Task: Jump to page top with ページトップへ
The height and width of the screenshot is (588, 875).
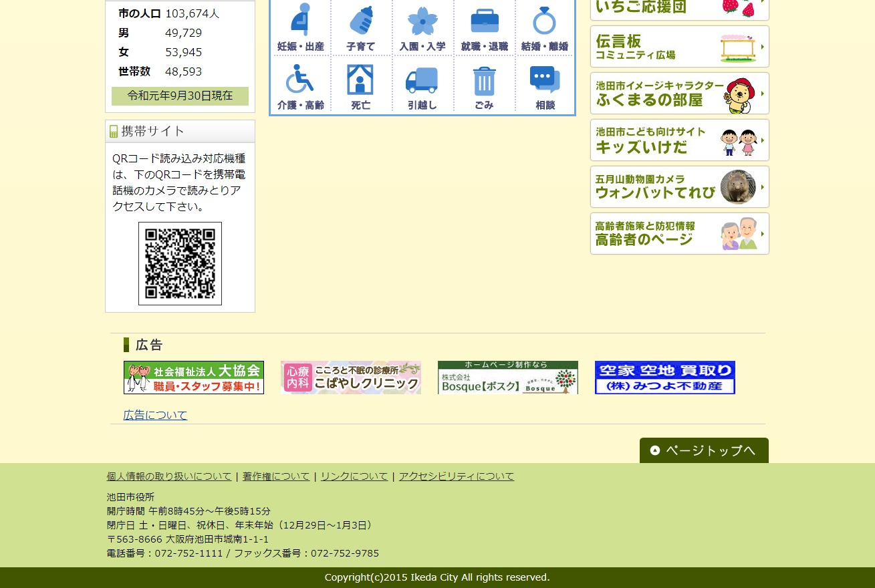Action: (704, 450)
